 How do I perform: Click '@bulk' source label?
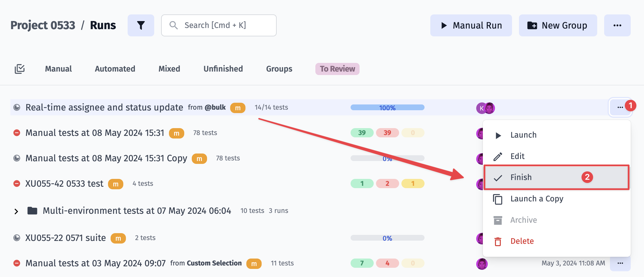(215, 107)
